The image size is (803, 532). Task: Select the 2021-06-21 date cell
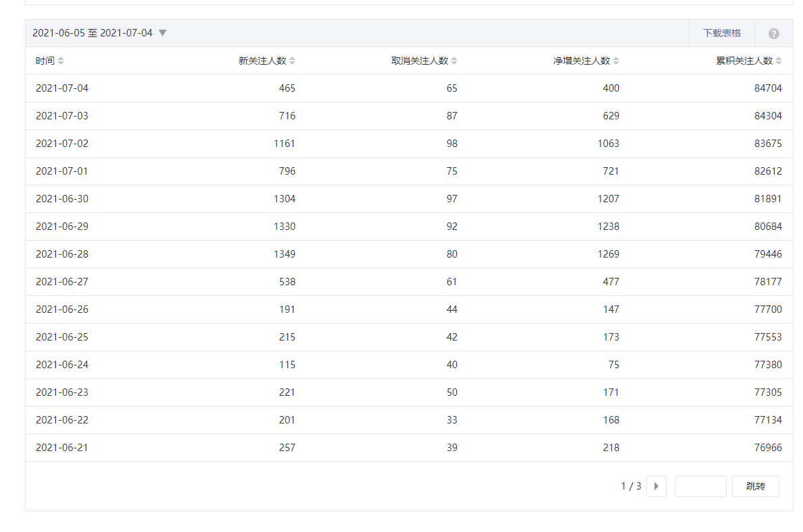click(x=62, y=448)
